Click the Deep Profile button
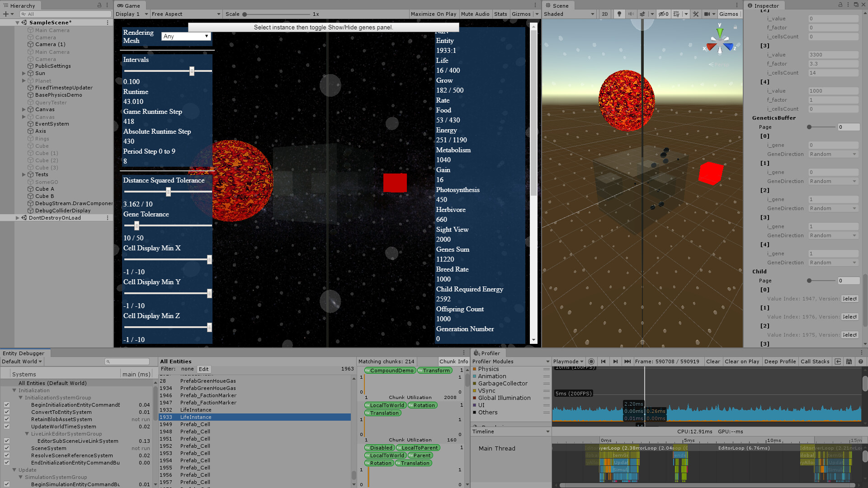 coord(780,361)
